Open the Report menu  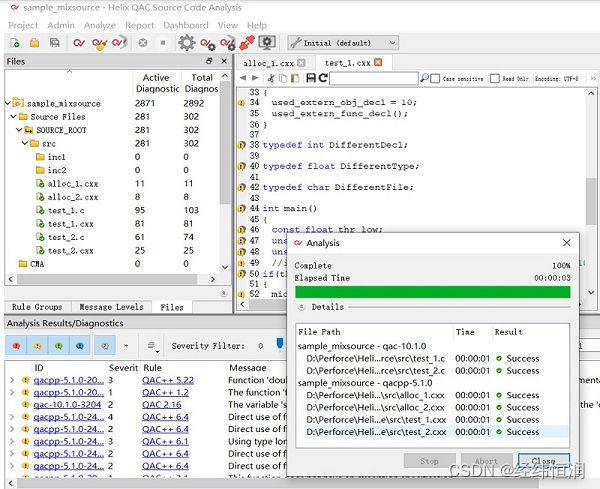[139, 25]
